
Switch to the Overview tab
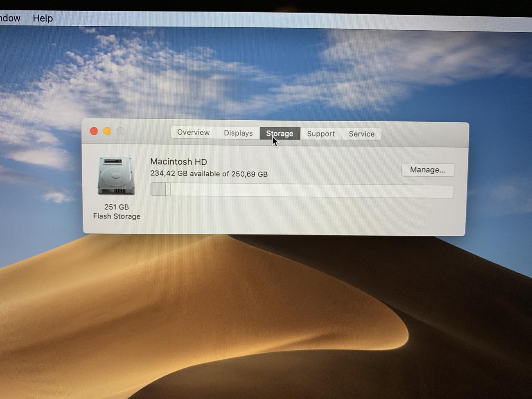pos(194,133)
